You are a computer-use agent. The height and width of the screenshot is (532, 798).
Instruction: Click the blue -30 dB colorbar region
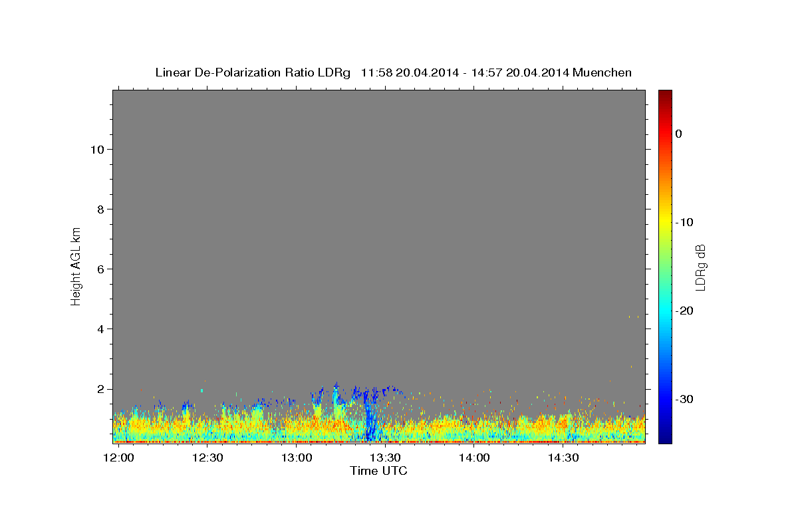[x=665, y=399]
